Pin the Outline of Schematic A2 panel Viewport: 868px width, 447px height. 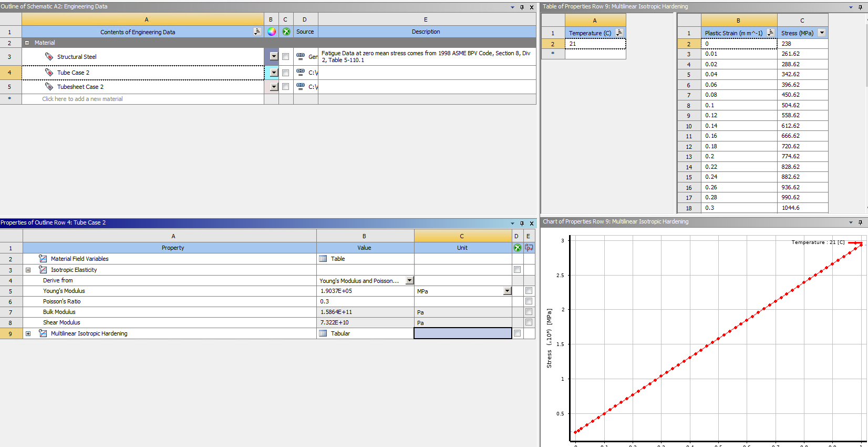click(x=522, y=7)
